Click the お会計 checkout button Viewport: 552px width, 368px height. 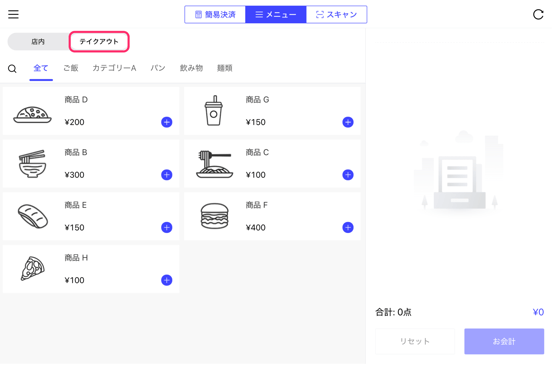pos(504,341)
